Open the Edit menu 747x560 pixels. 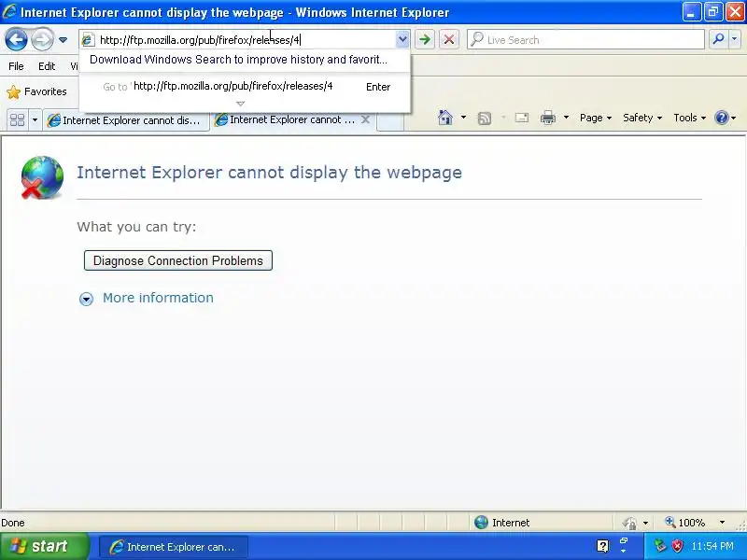(47, 66)
